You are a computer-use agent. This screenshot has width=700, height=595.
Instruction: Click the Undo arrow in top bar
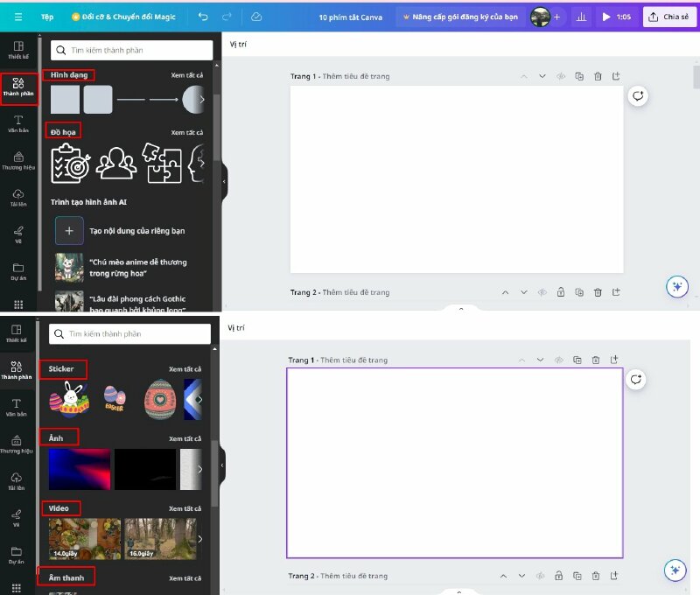[x=203, y=17]
